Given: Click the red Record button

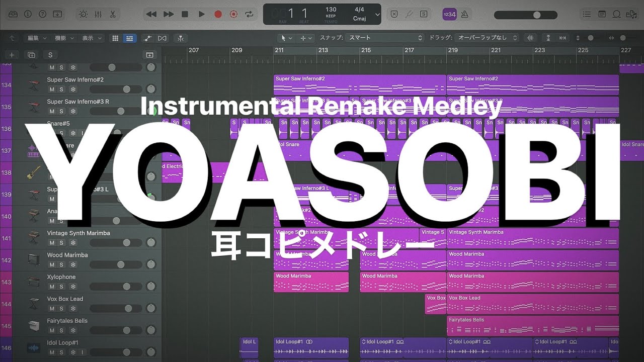Looking at the screenshot, I should click(218, 15).
